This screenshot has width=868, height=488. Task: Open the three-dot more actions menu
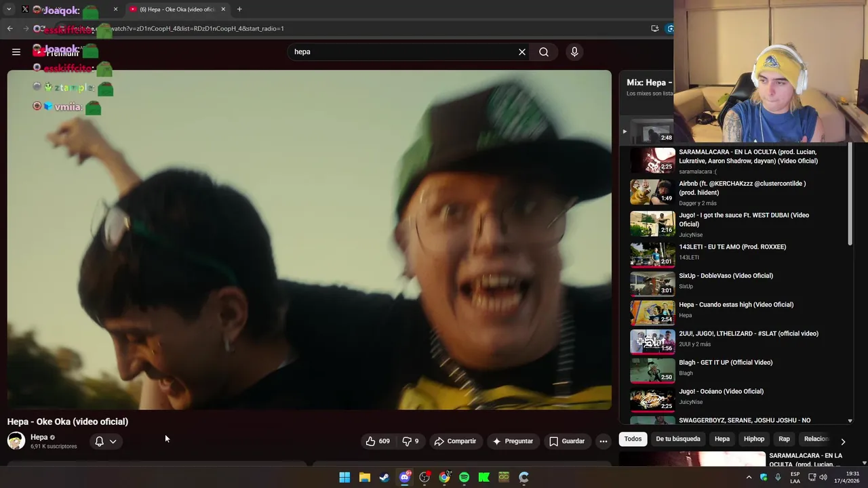[x=603, y=441]
